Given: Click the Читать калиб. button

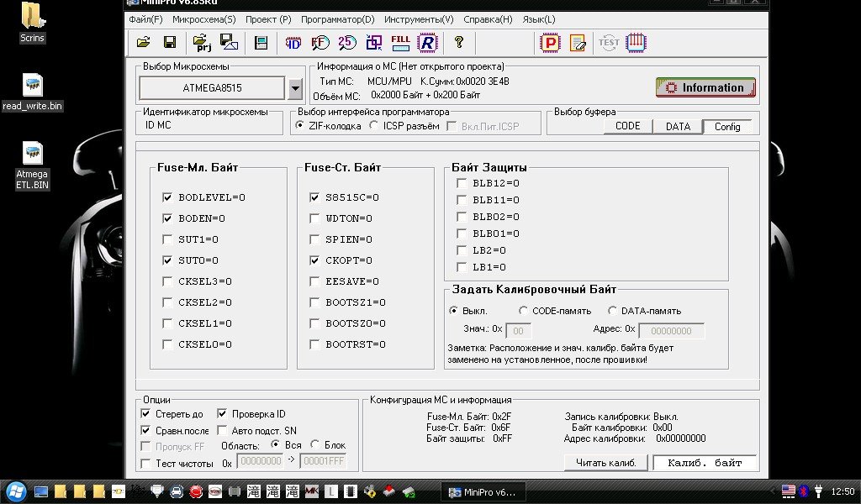Looking at the screenshot, I should [605, 463].
